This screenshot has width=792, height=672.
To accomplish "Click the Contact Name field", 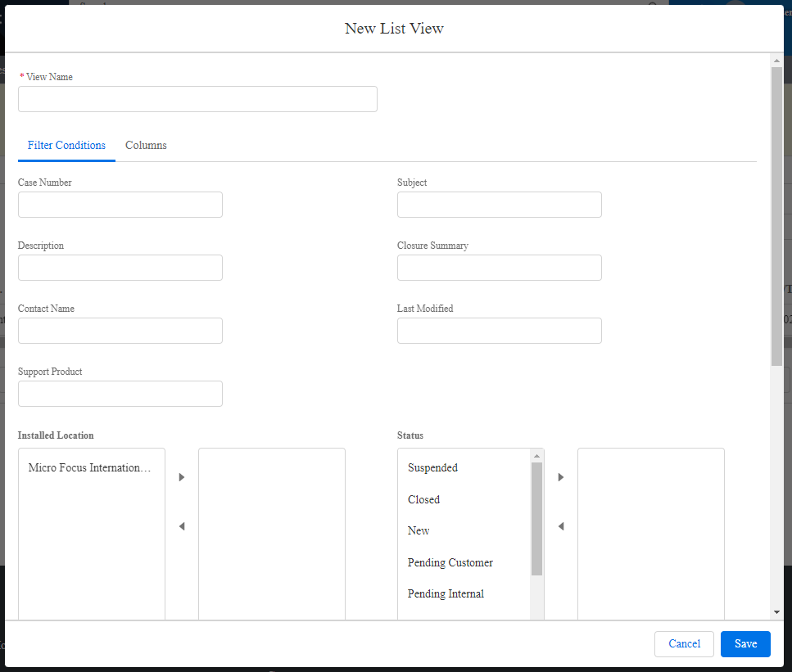I will tap(120, 331).
